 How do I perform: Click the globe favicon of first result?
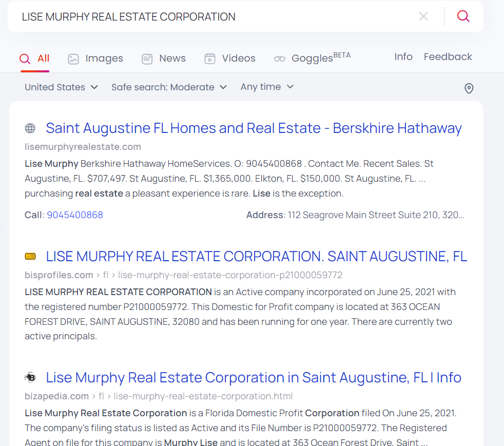(30, 128)
